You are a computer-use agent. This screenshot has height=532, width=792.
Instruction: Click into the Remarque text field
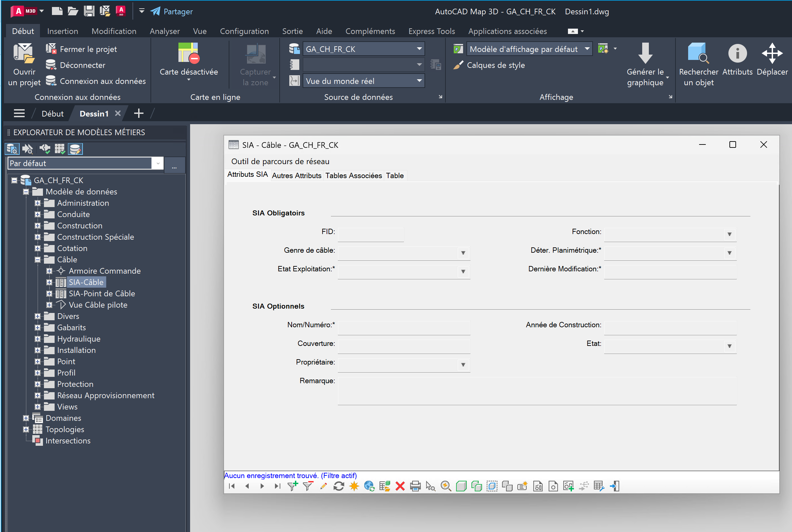(x=537, y=391)
